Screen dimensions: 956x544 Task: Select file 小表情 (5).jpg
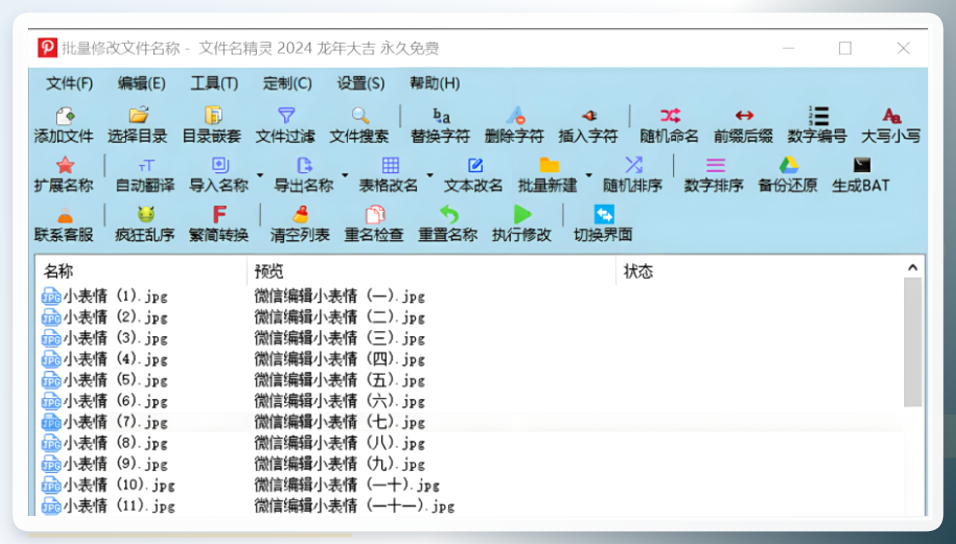(104, 381)
